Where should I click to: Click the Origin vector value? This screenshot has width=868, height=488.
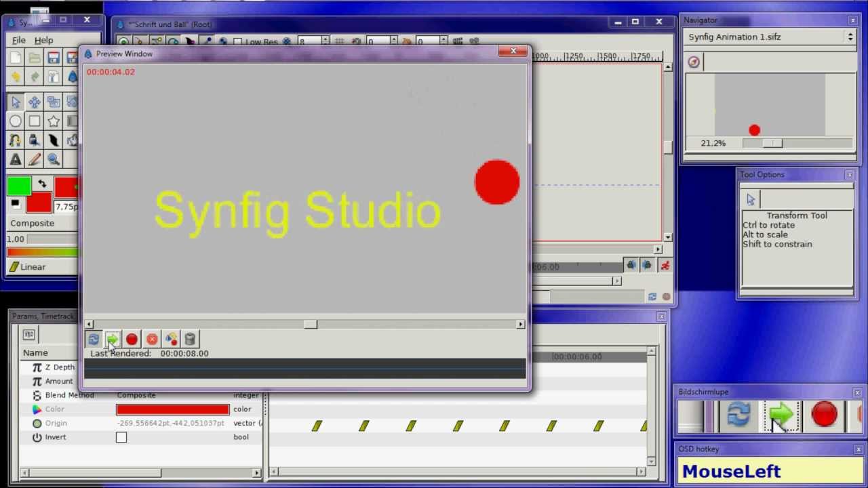pos(171,423)
